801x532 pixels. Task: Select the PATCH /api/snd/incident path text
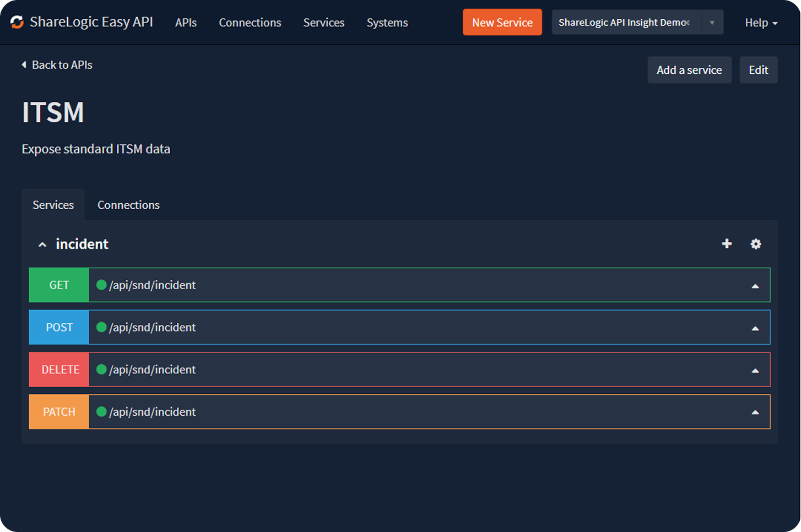(153, 412)
